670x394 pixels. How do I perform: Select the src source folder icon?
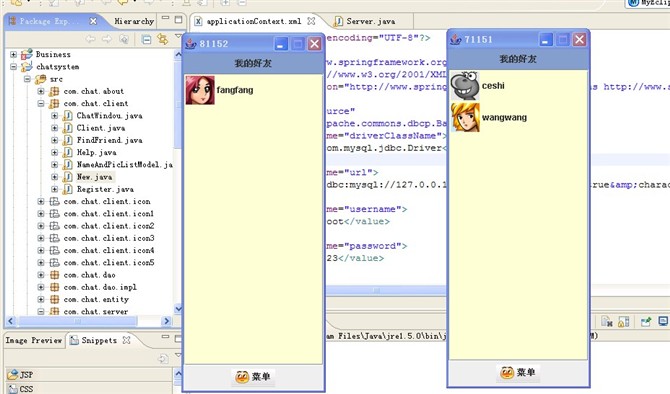coord(41,79)
